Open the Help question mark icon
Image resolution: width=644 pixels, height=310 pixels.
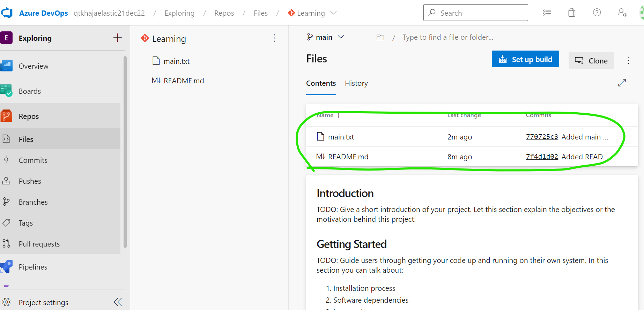[597, 13]
